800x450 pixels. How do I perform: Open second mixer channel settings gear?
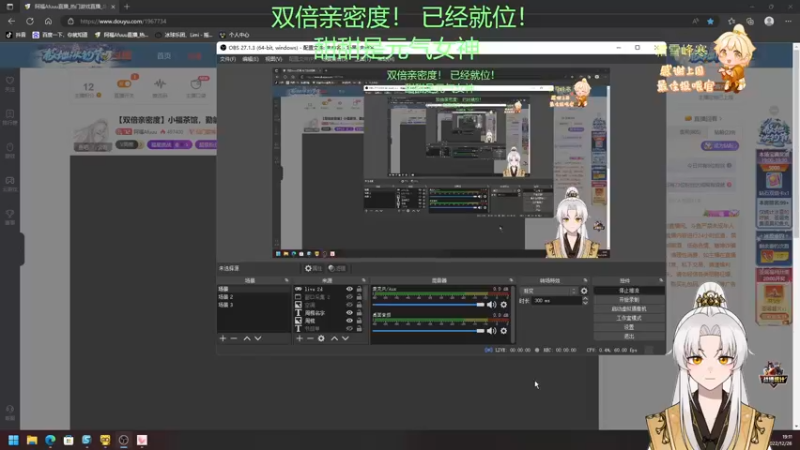504,331
